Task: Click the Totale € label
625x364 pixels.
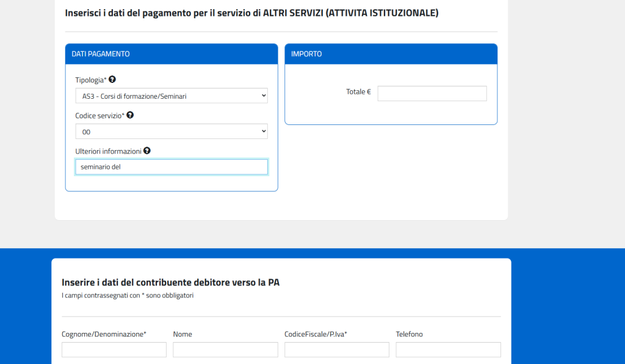Action: tap(358, 92)
